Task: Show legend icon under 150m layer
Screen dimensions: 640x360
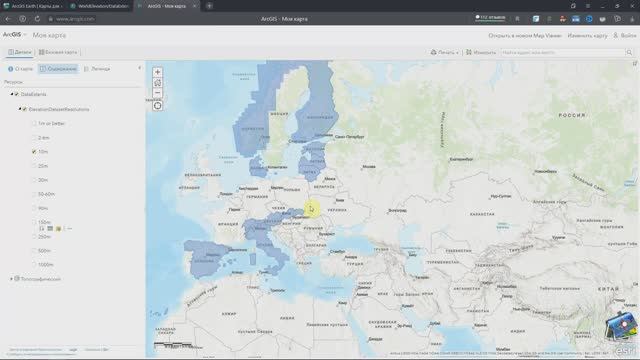Action: 42,229
